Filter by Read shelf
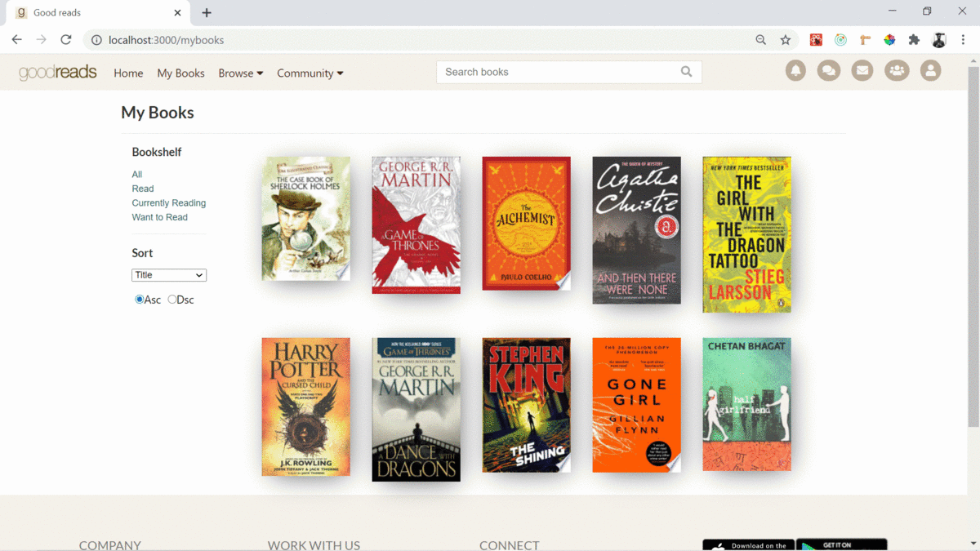 [x=143, y=189]
